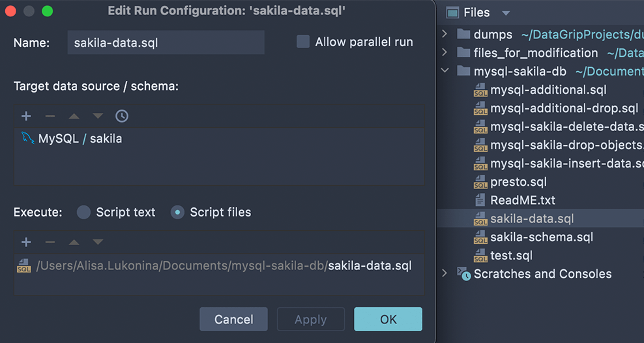Screen dimensions: 644x343
Task: Collapse the mysql-sakila-db folder
Action: click(445, 70)
